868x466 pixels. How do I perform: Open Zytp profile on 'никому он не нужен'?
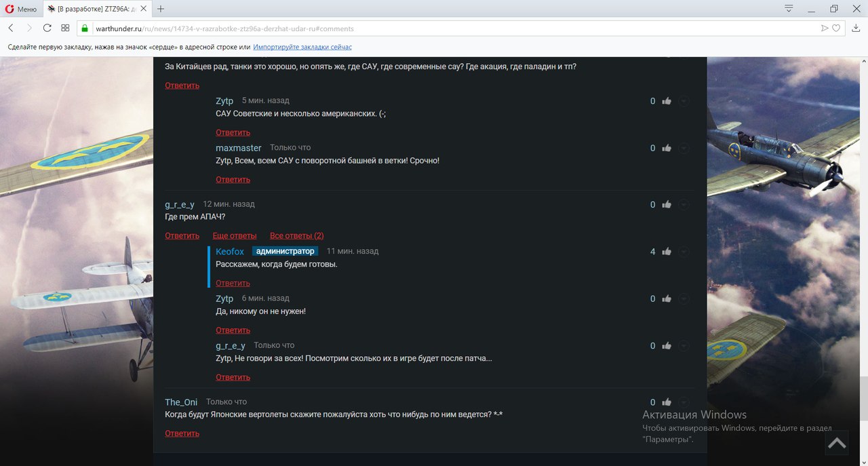[x=224, y=298]
